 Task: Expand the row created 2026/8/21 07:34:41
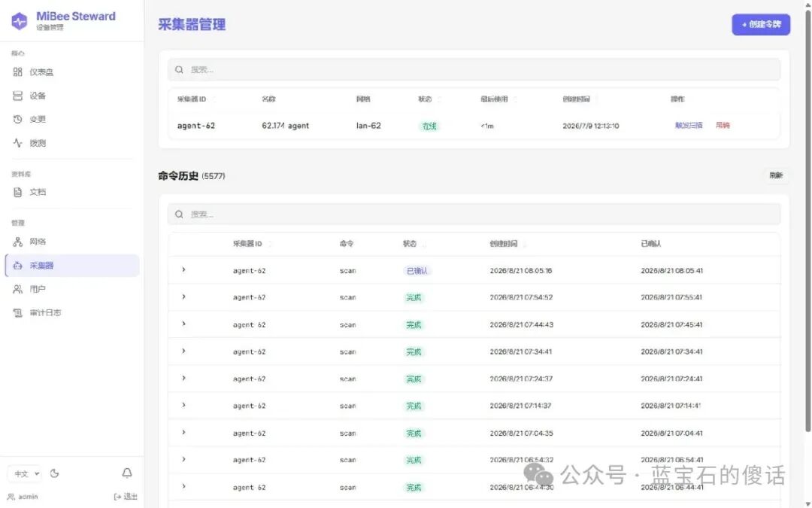[x=183, y=351]
